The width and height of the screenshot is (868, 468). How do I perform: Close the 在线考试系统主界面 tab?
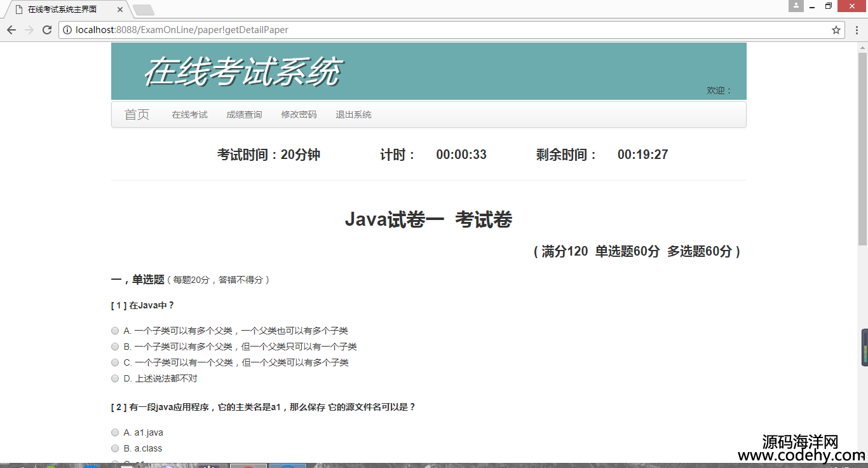coord(121,10)
